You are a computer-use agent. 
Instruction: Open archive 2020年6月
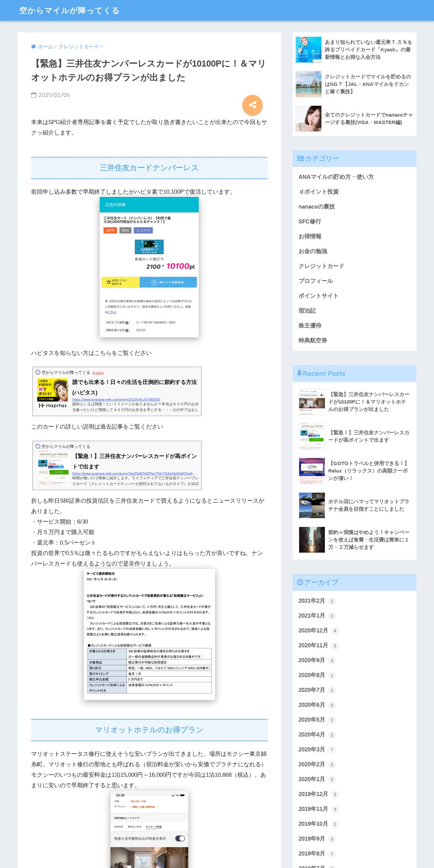click(x=311, y=705)
